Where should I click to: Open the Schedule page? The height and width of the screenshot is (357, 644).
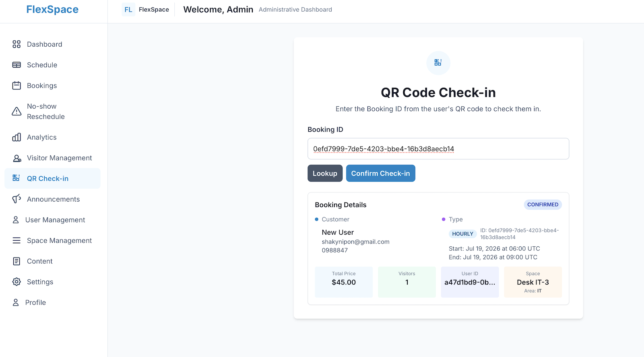point(52,65)
